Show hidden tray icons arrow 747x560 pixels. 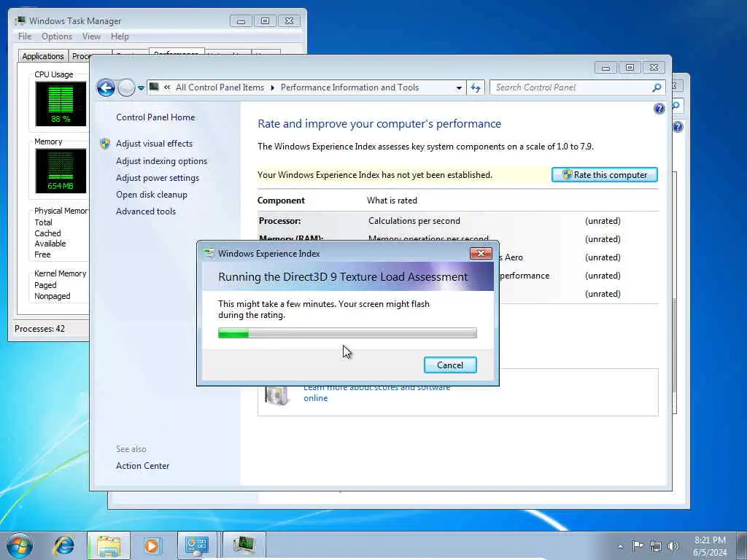click(x=620, y=546)
